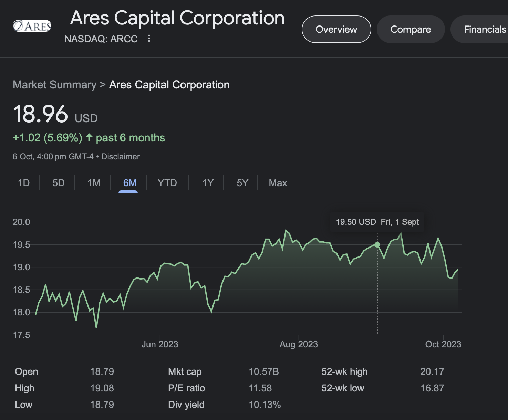Switch to the Compare tab
Viewport: 508px width, 420px height.
click(411, 29)
